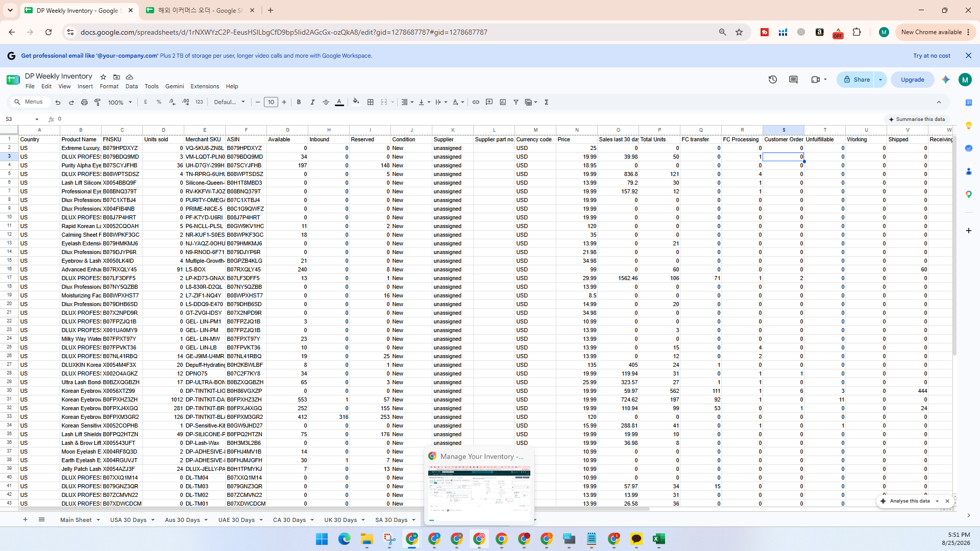Image resolution: width=980 pixels, height=551 pixels.
Task: Click the Name box showing S3
Action: [22, 119]
